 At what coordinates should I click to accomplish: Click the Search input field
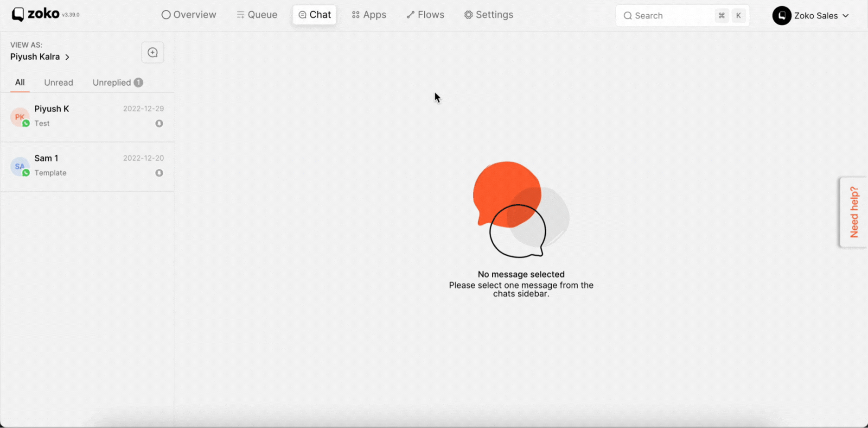click(x=682, y=16)
